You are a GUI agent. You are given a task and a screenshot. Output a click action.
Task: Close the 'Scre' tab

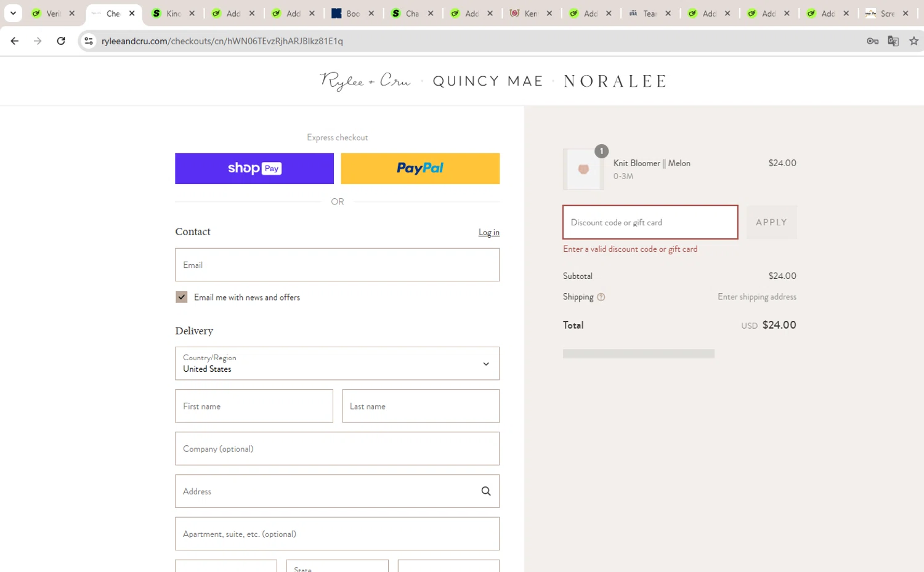point(906,13)
